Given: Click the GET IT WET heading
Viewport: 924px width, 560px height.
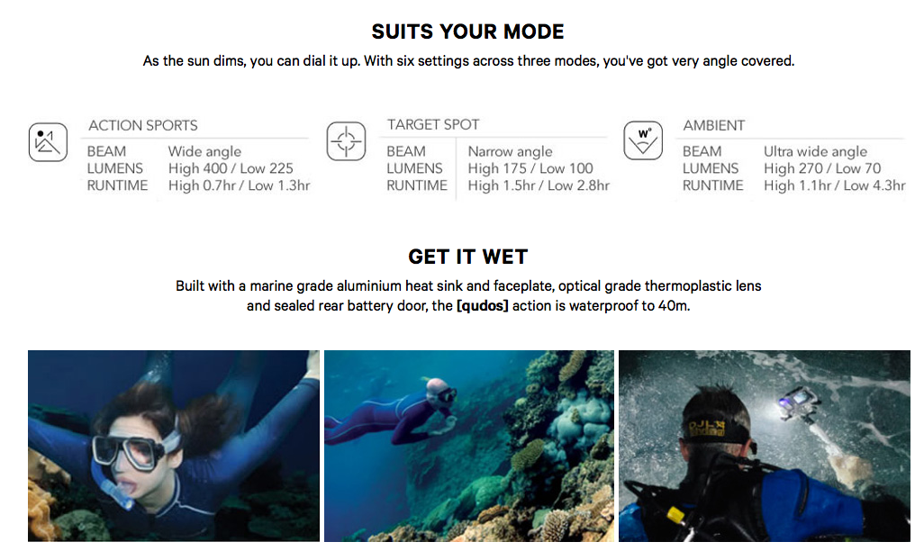Looking at the screenshot, I should 468,257.
